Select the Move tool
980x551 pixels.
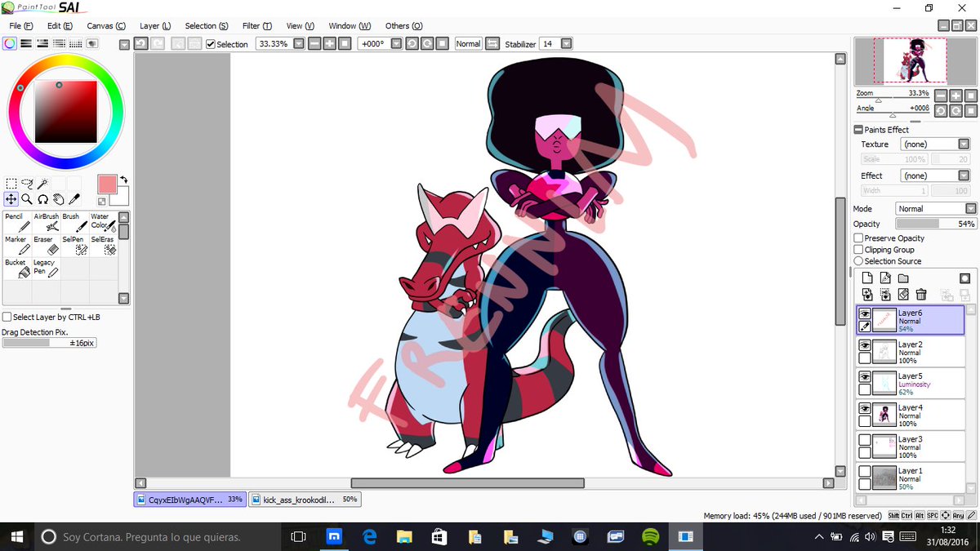11,198
